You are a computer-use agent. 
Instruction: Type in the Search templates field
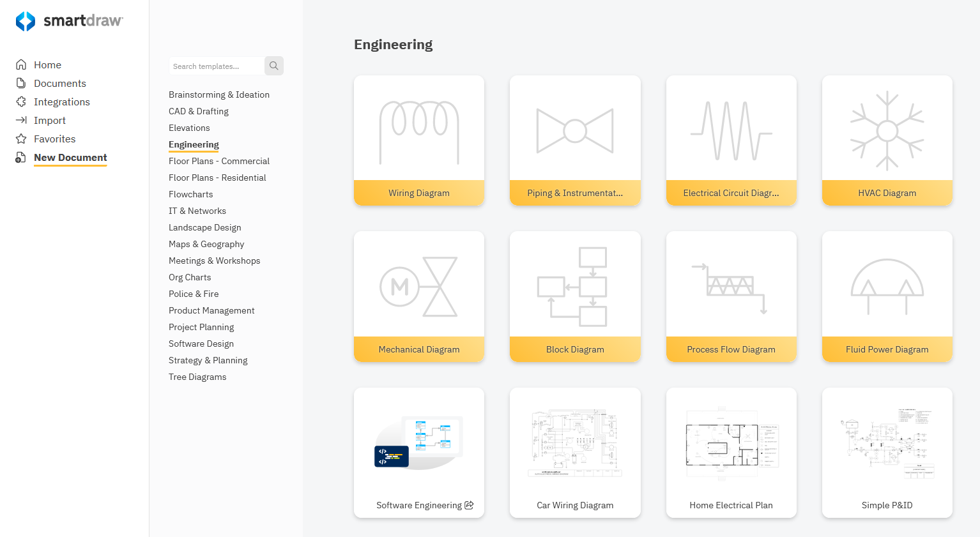pyautogui.click(x=217, y=66)
